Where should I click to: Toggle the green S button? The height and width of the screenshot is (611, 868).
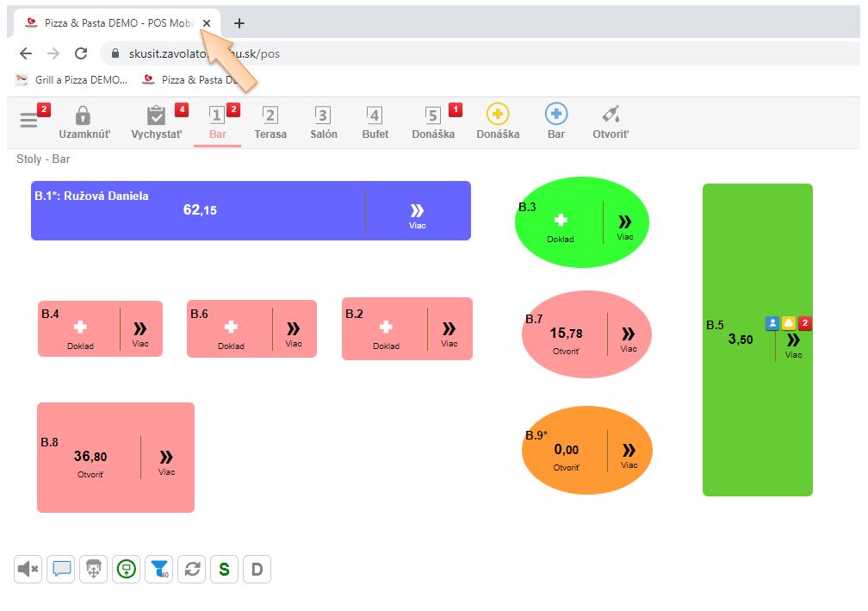click(224, 569)
